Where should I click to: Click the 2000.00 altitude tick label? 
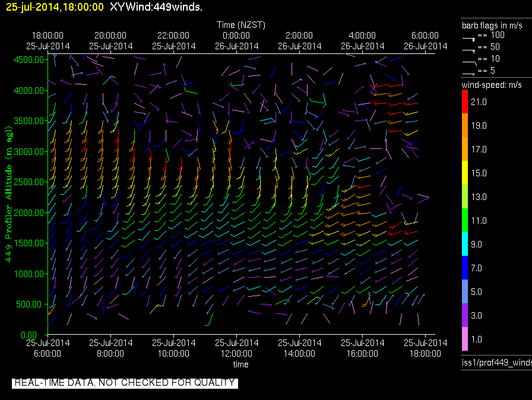(29, 212)
